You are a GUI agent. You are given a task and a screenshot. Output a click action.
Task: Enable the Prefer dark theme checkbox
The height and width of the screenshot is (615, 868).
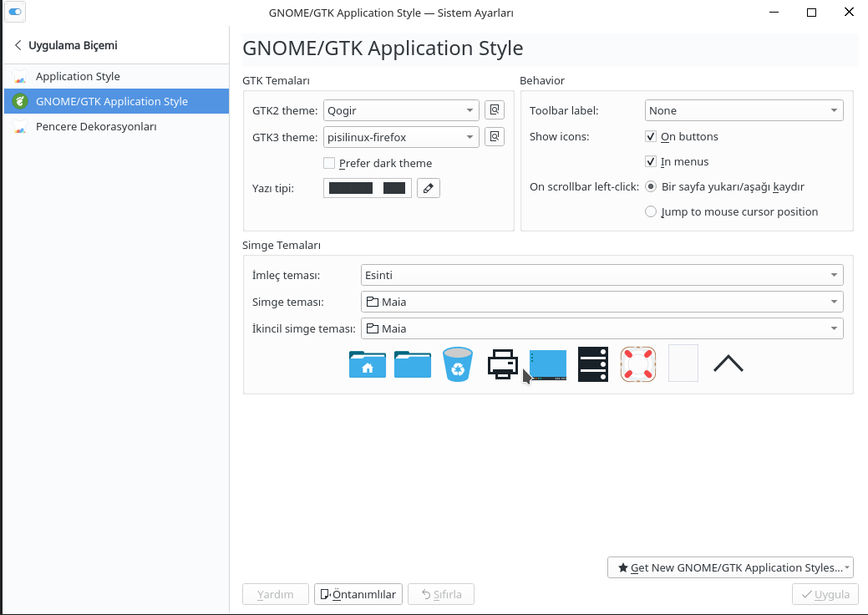(x=329, y=163)
